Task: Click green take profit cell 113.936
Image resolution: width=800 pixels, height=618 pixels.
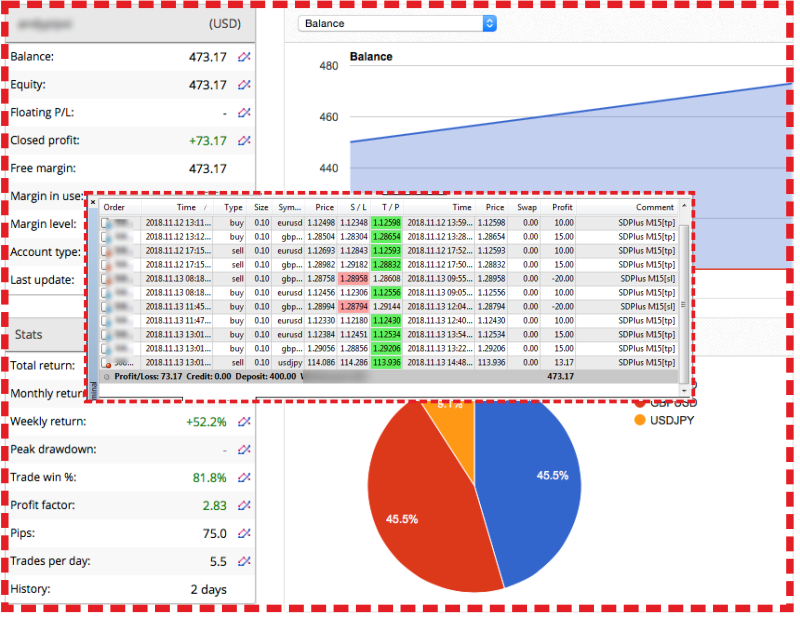Action: [x=387, y=362]
